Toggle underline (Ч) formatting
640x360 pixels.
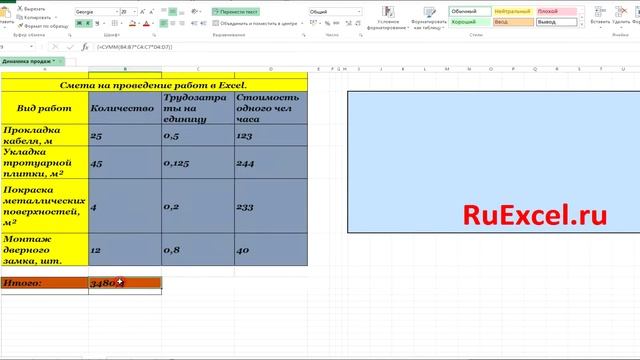[97, 23]
